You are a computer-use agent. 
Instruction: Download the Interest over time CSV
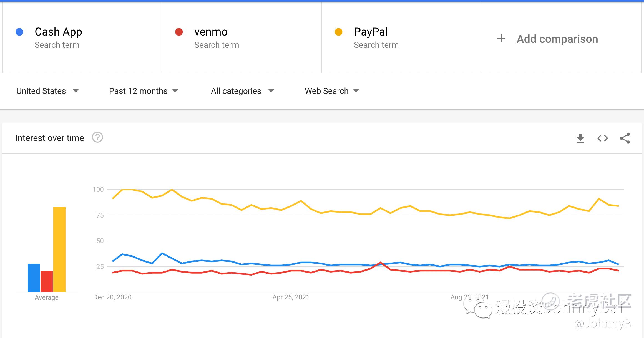(x=580, y=138)
